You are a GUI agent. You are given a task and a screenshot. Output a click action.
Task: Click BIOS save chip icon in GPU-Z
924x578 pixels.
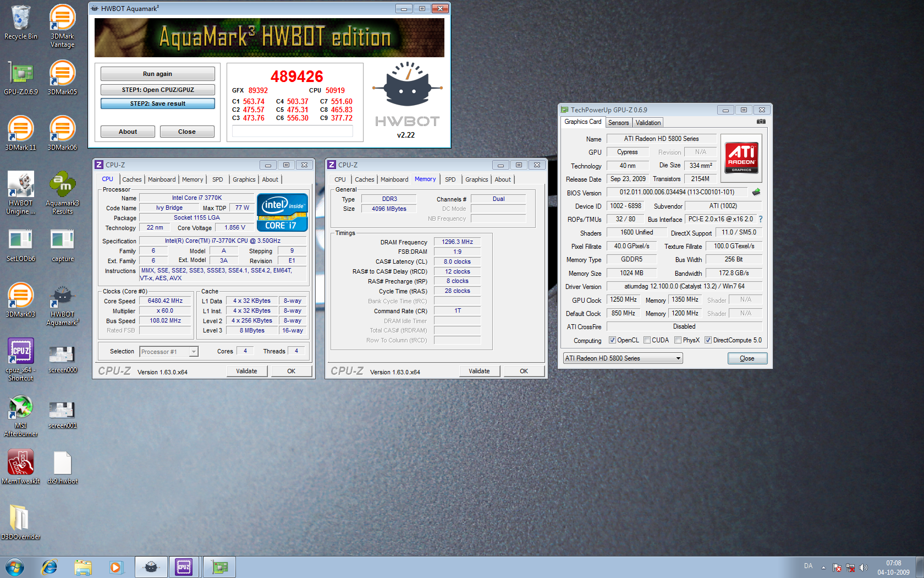756,192
